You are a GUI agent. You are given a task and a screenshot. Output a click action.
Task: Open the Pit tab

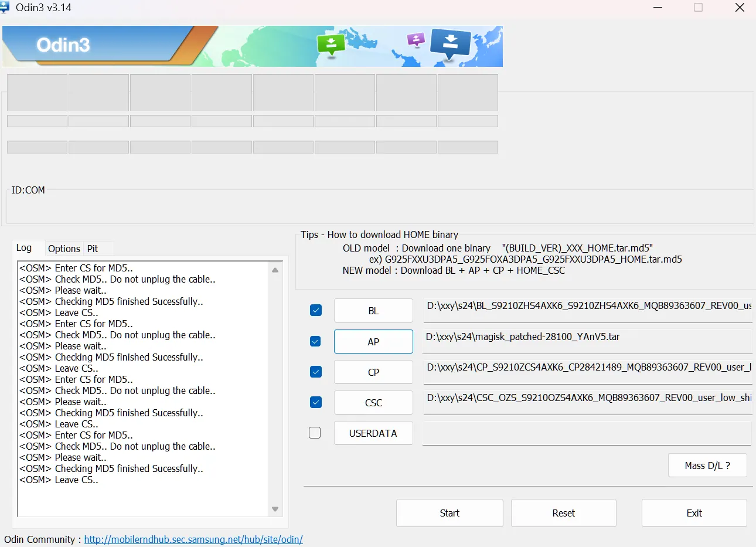click(x=93, y=249)
